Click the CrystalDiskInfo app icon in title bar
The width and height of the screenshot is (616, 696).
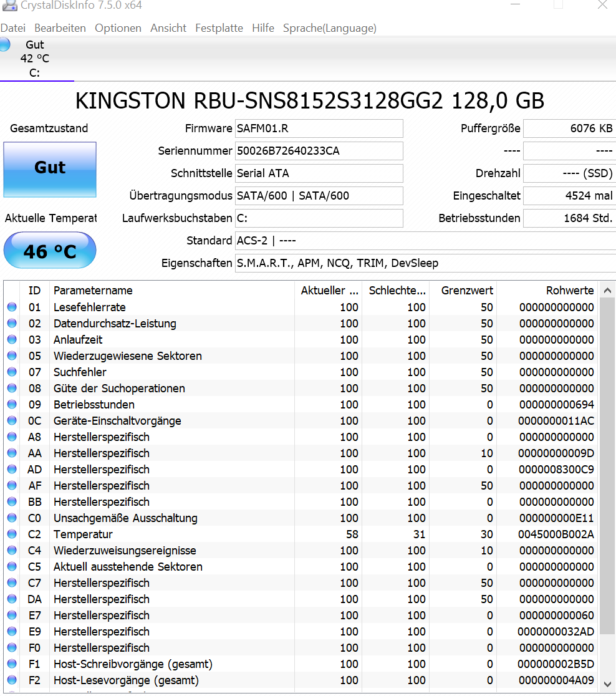click(x=9, y=6)
